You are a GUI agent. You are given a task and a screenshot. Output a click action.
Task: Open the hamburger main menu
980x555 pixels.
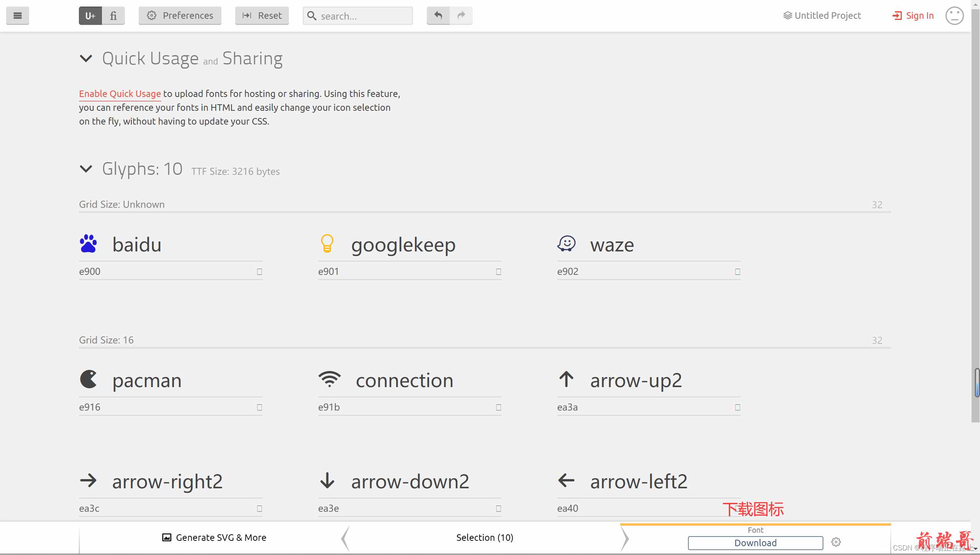(x=18, y=16)
